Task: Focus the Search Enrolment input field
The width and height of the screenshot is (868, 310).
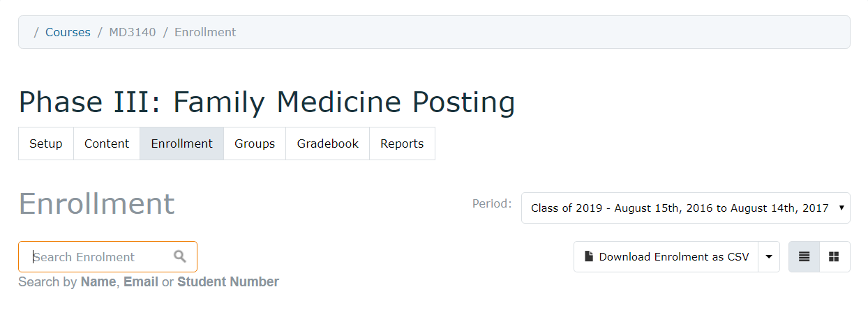Action: (107, 256)
